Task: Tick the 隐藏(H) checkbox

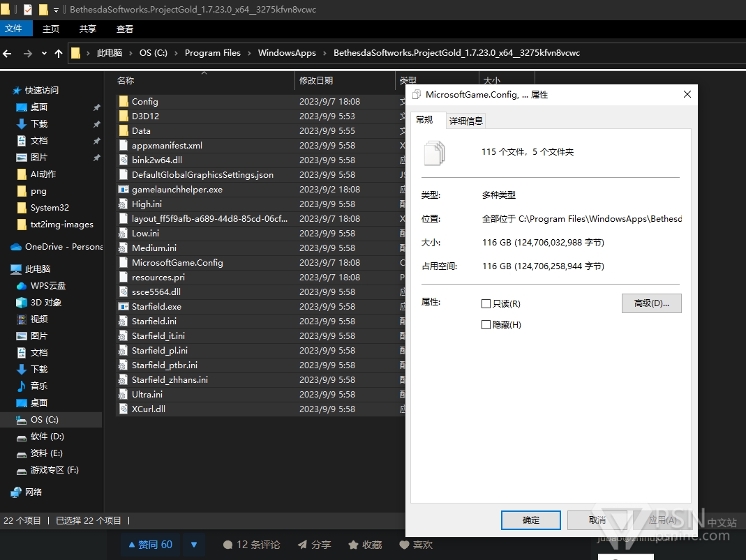Action: 486,325
